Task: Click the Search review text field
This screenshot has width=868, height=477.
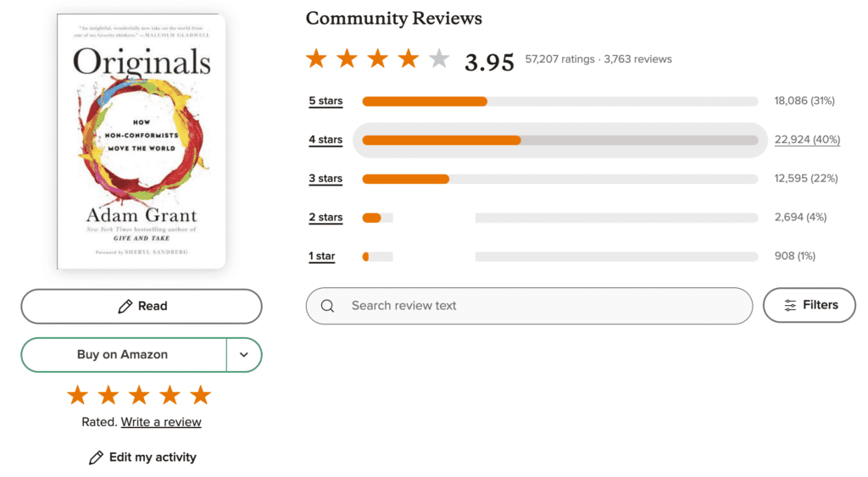Action: pyautogui.click(x=542, y=306)
